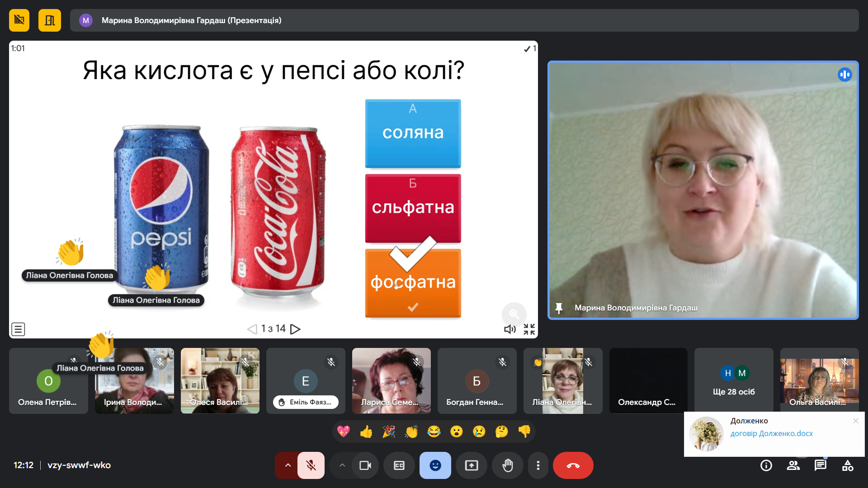The height and width of the screenshot is (488, 868).
Task: Click Еміль Фаяз raised-hand label
Action: (x=306, y=402)
